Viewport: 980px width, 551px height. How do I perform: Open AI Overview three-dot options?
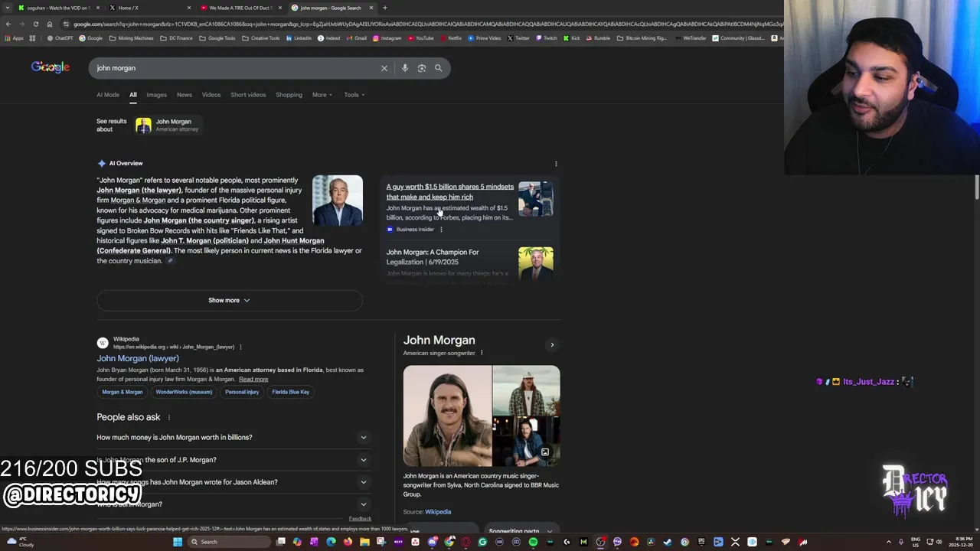pos(556,163)
